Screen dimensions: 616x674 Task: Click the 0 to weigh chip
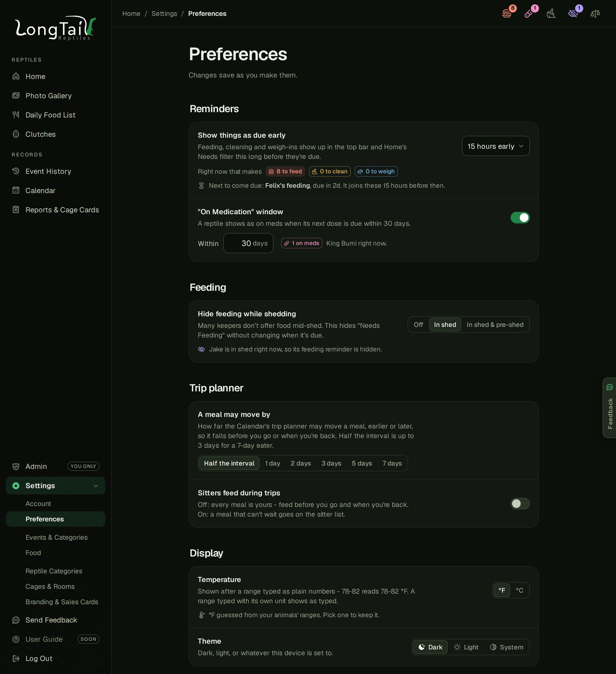click(376, 171)
